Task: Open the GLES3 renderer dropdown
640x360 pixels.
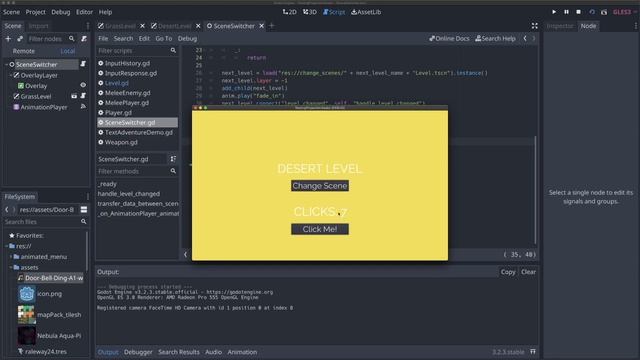Action: (624, 12)
